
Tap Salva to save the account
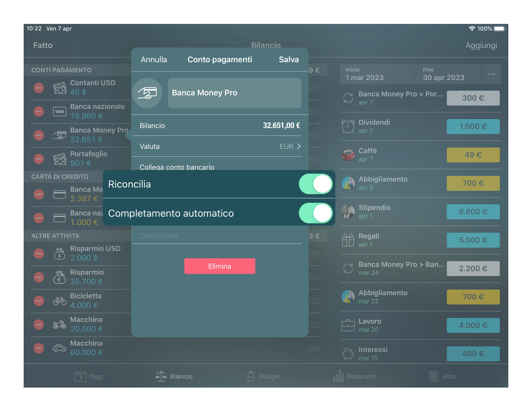(x=289, y=59)
